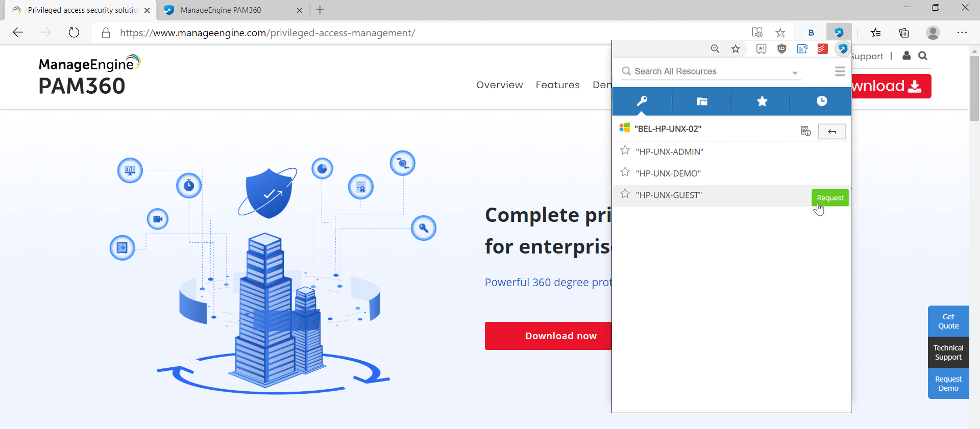Expand the search resources dropdown arrow
Viewport: 980px width, 429px height.
tap(795, 73)
